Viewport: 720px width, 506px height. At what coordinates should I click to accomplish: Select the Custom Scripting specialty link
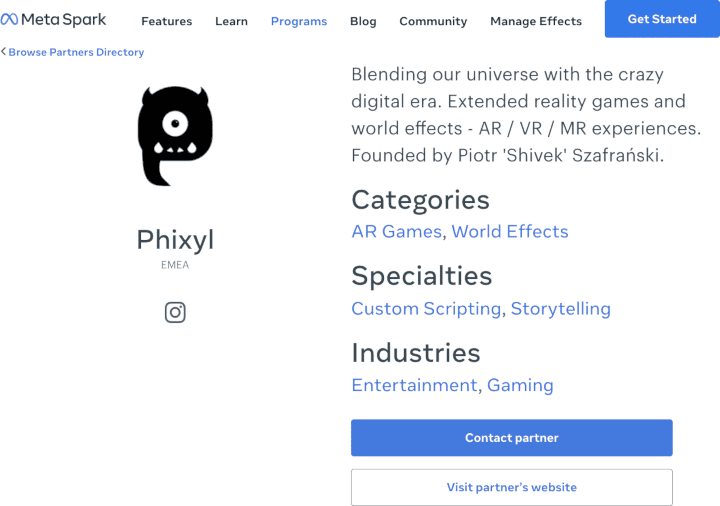tap(426, 308)
